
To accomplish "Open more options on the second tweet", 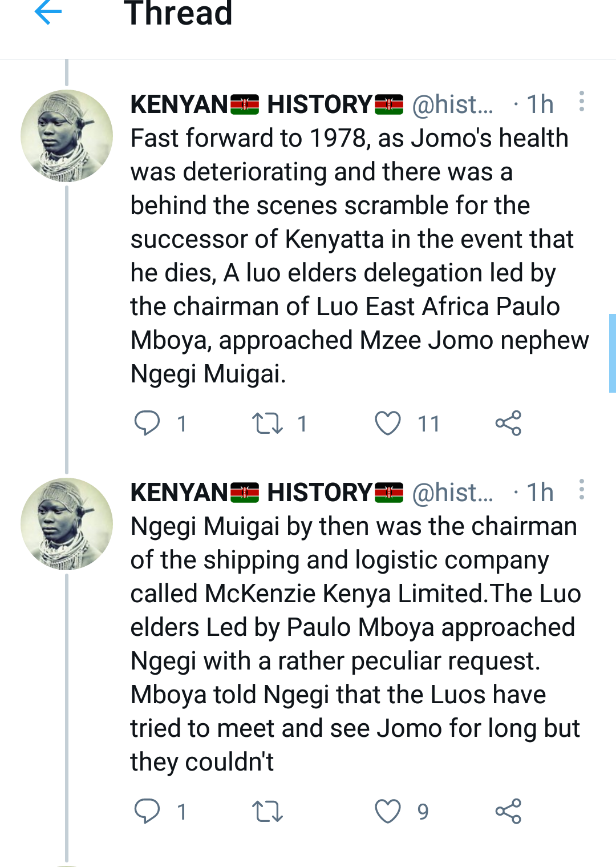I will click(581, 490).
